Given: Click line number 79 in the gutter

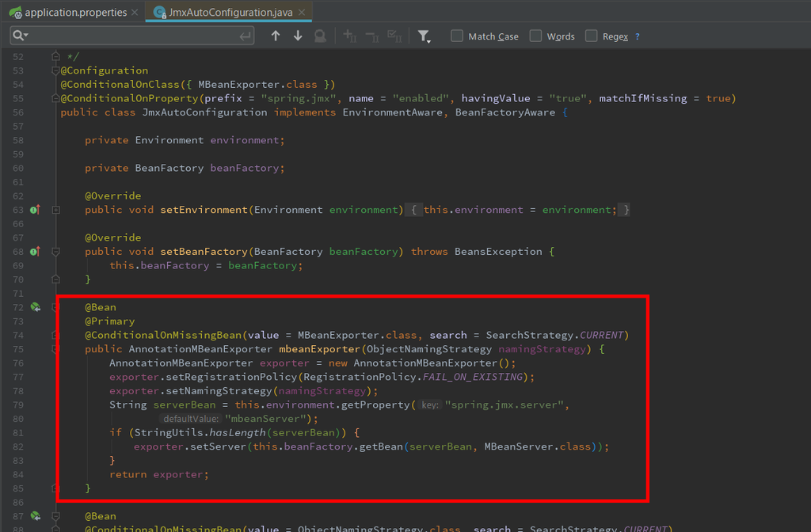Looking at the screenshot, I should (18, 405).
